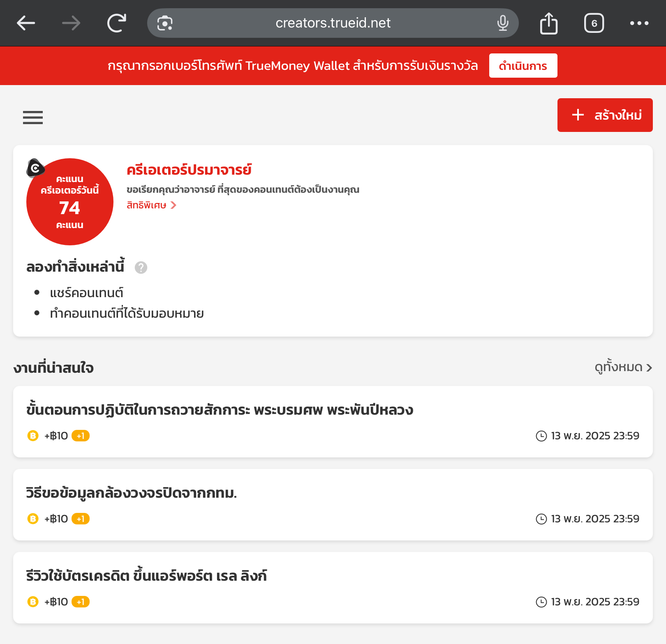Screen dimensions: 666x644
Task: Open the สิทธิพิเศษ privileges link
Action: (x=151, y=205)
